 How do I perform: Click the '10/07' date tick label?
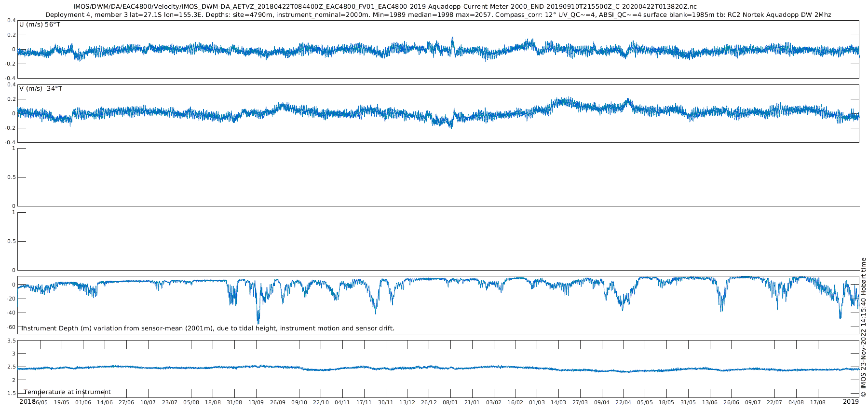coord(148,402)
